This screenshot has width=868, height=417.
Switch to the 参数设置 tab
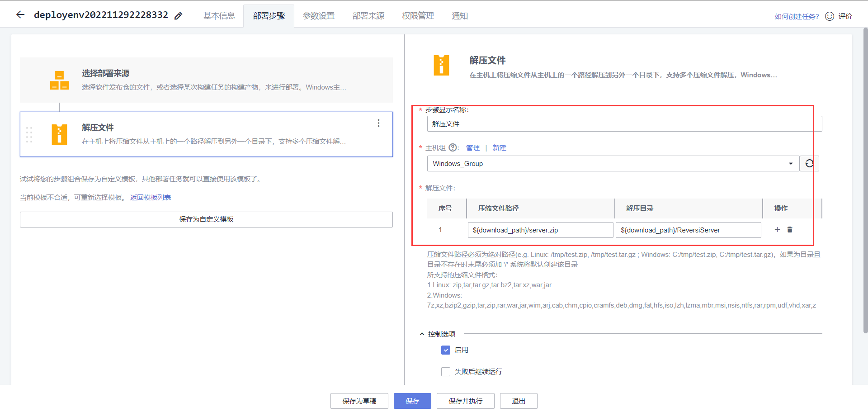click(x=318, y=15)
